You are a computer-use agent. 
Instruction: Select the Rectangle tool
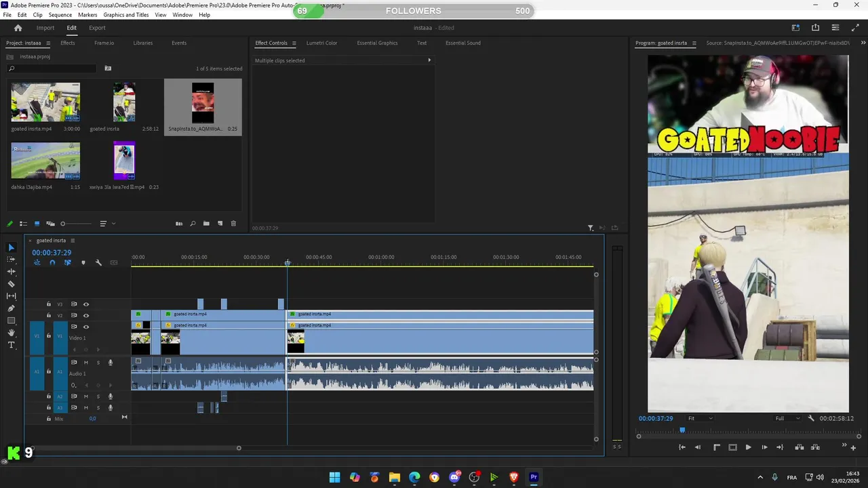pos(11,321)
